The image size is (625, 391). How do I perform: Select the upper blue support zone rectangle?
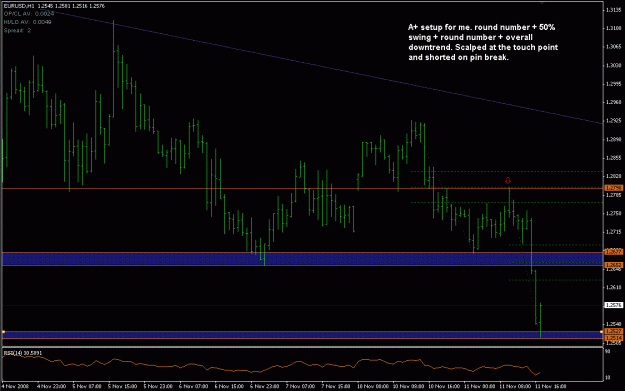click(302, 259)
